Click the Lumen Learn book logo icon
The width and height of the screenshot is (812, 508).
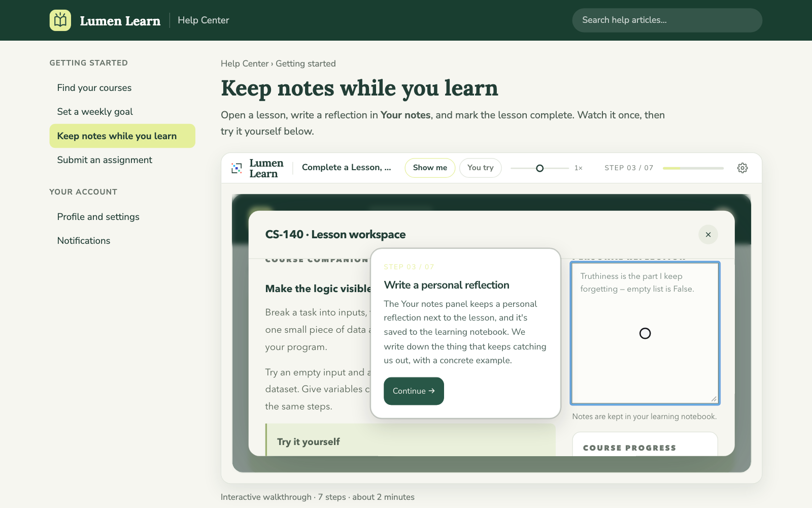pos(60,20)
